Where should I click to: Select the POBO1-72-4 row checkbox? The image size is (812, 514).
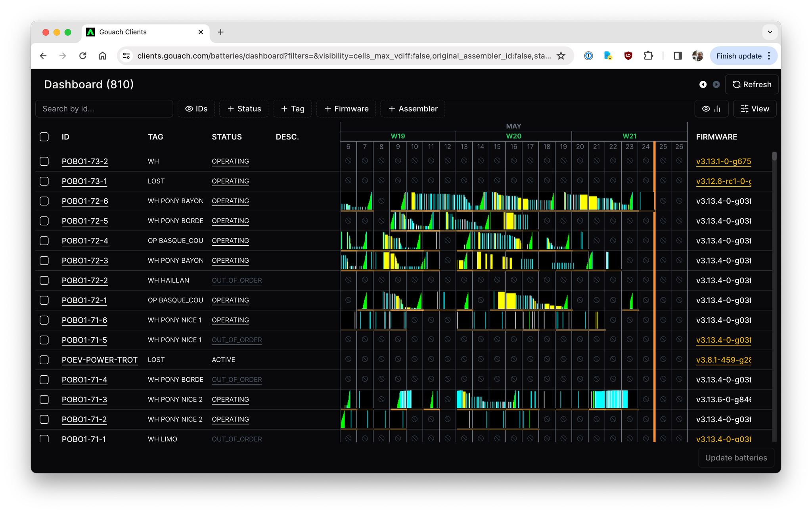(44, 241)
